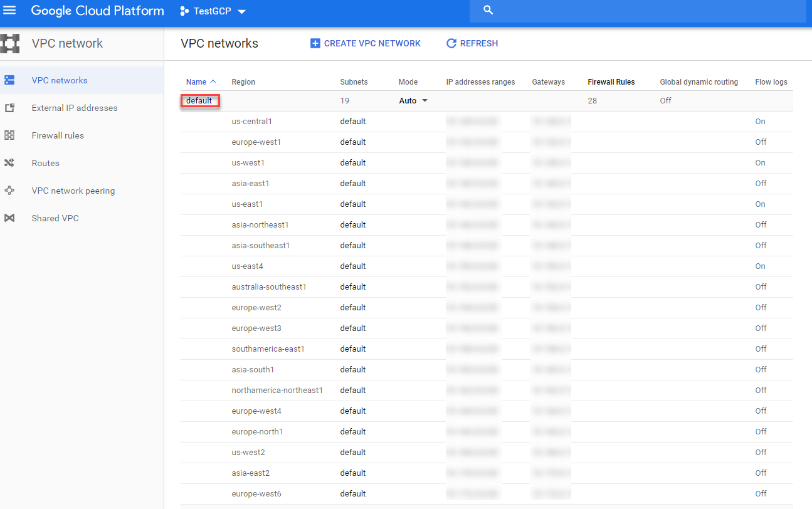Sort by the Name column header
This screenshot has height=509, width=812.
pos(196,82)
